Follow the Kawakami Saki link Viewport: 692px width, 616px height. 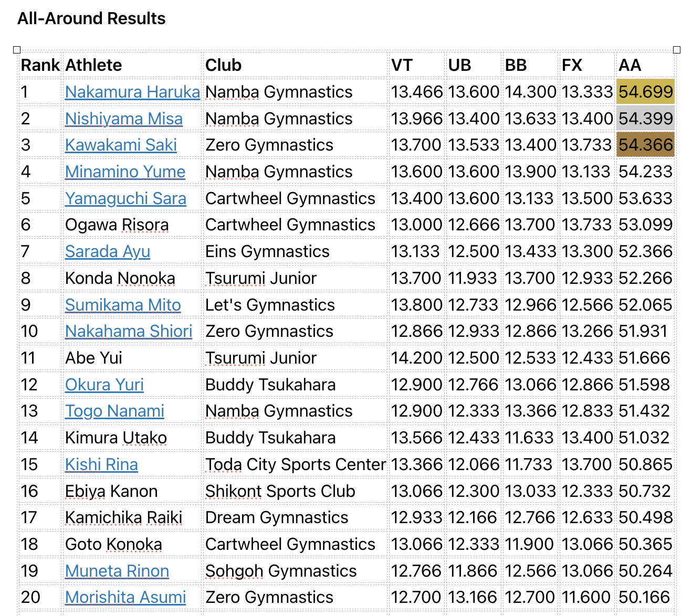tap(121, 145)
